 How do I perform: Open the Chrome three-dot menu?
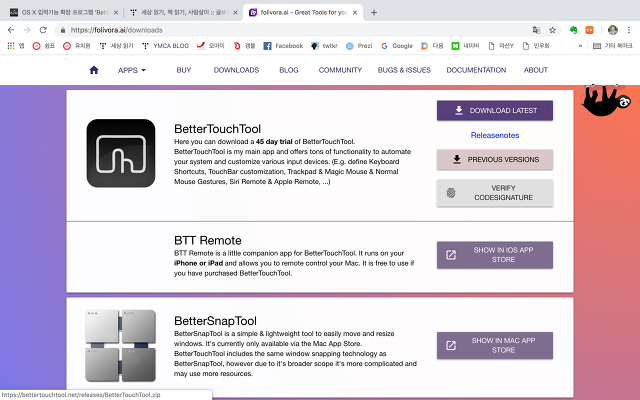[629, 30]
